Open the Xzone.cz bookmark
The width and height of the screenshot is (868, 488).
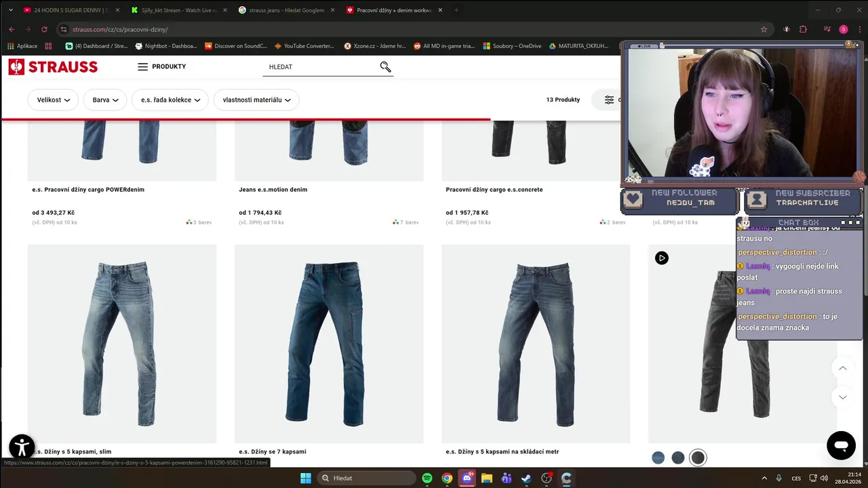(x=375, y=46)
